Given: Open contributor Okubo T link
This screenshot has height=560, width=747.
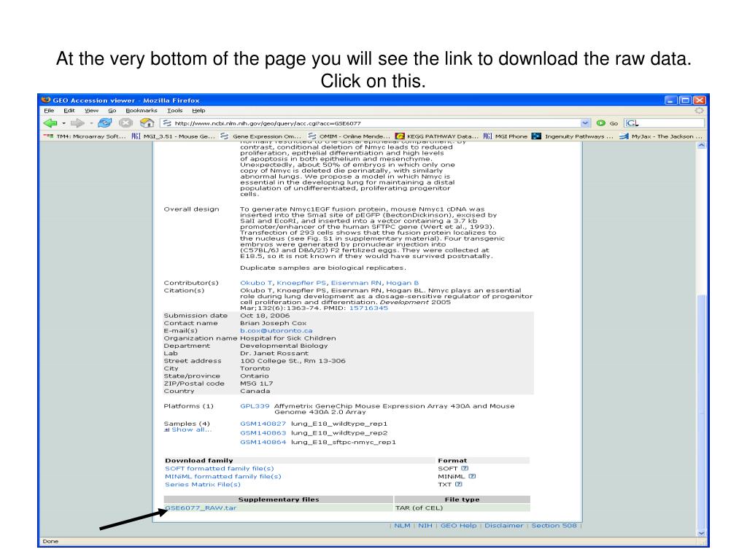Looking at the screenshot, I should coord(256,283).
